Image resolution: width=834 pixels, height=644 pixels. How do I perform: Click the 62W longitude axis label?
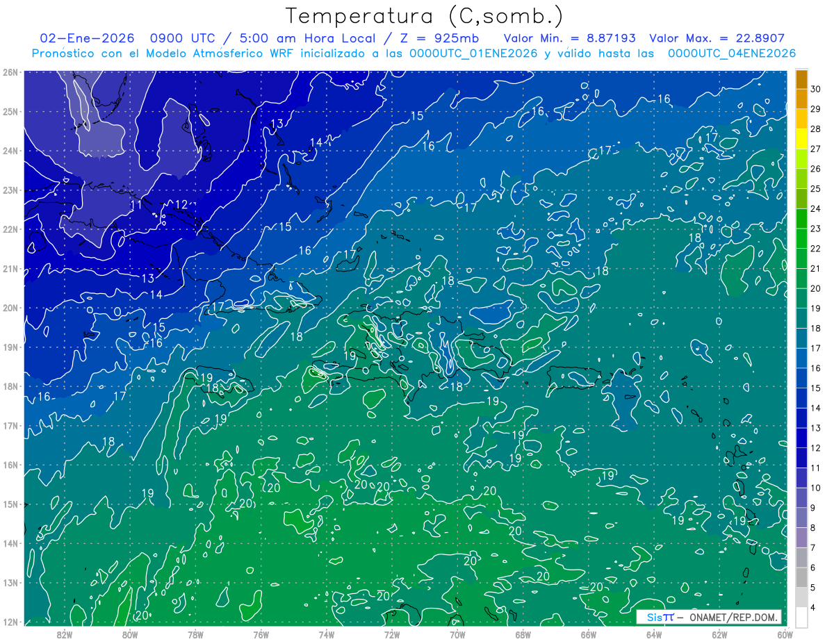[x=719, y=634]
